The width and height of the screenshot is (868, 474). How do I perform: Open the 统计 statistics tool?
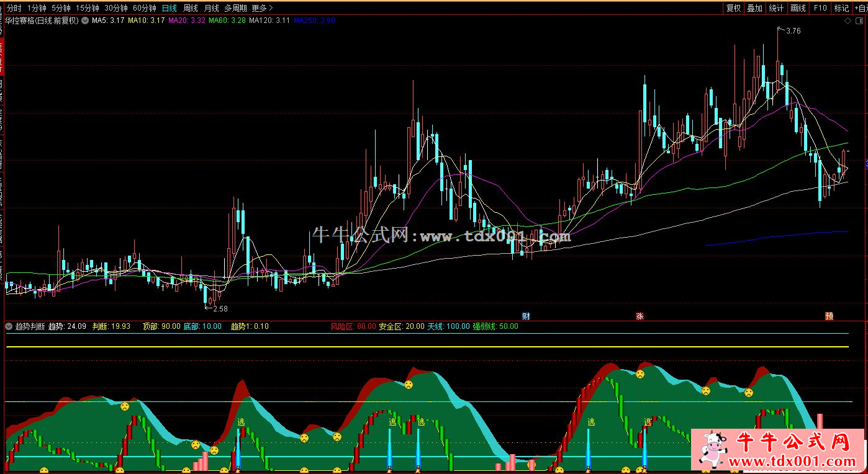coord(776,8)
